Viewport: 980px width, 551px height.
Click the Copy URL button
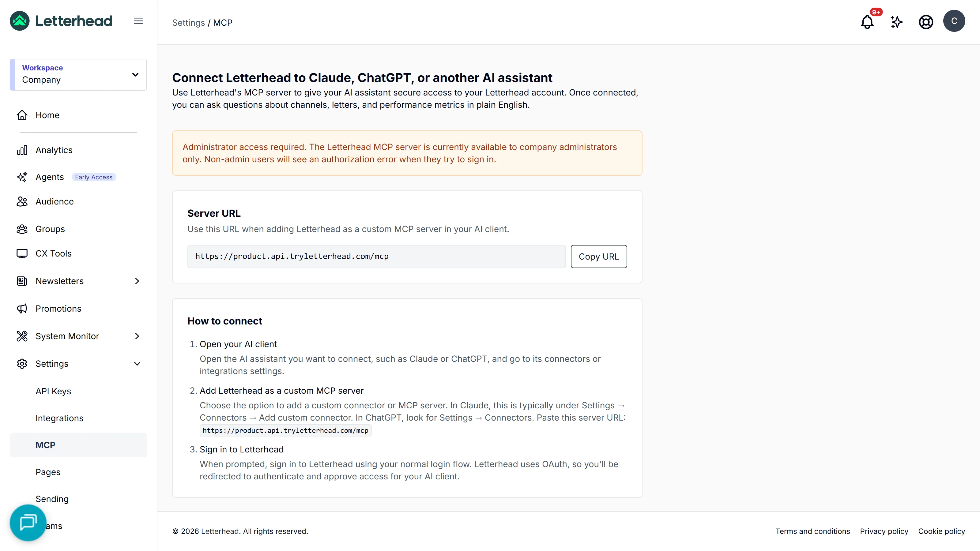pos(599,257)
